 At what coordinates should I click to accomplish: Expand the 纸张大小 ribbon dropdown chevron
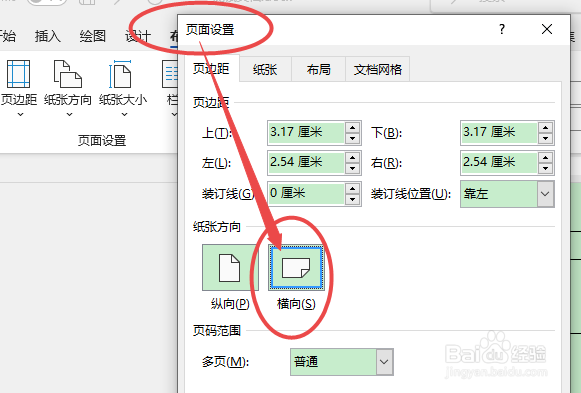coord(124,114)
